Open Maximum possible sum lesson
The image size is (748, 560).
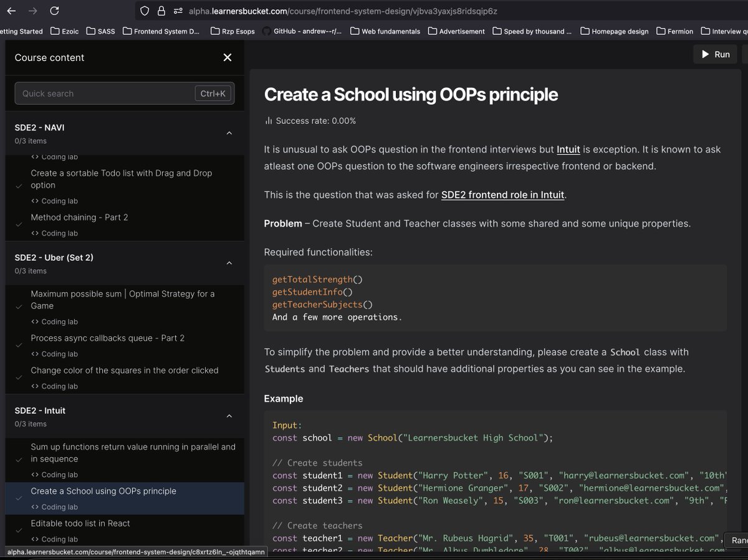coord(123,300)
